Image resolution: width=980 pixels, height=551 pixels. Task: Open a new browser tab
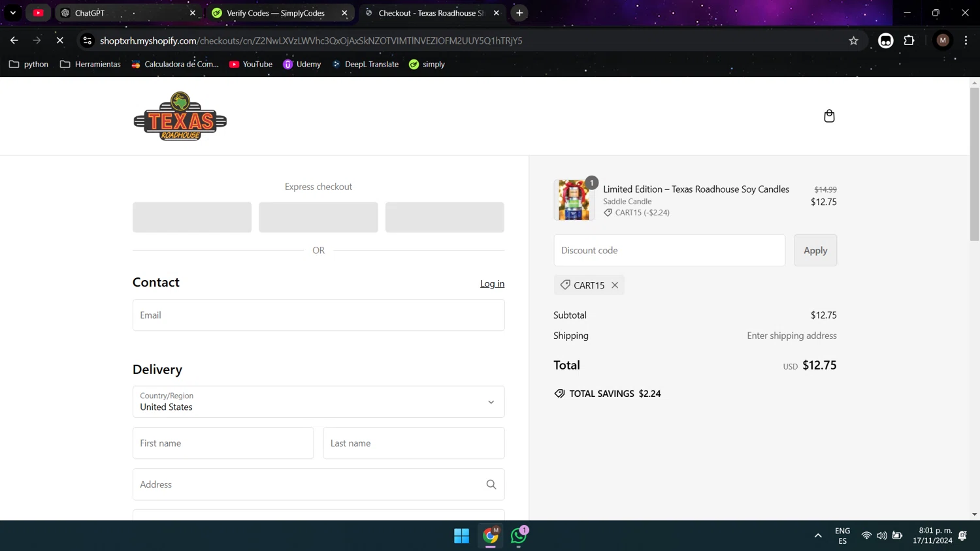519,13
